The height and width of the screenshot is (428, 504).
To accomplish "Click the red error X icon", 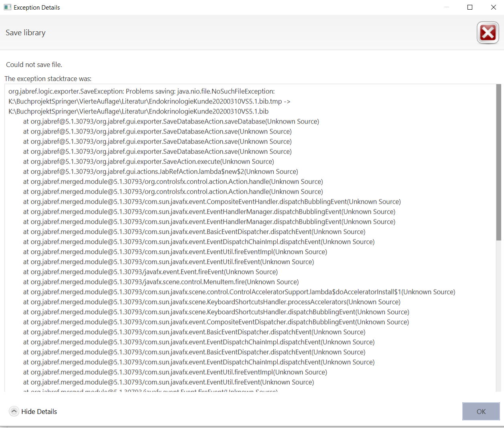I will [x=488, y=33].
